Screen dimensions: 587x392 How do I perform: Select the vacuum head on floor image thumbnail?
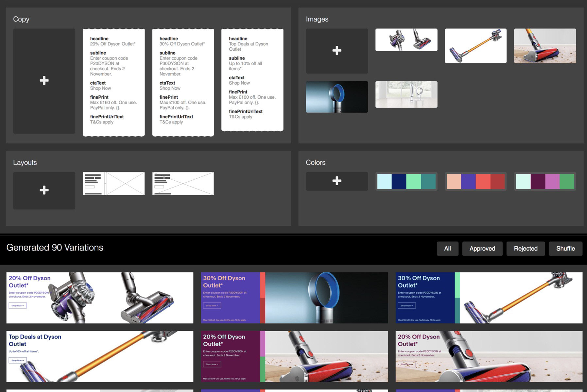coord(545,46)
